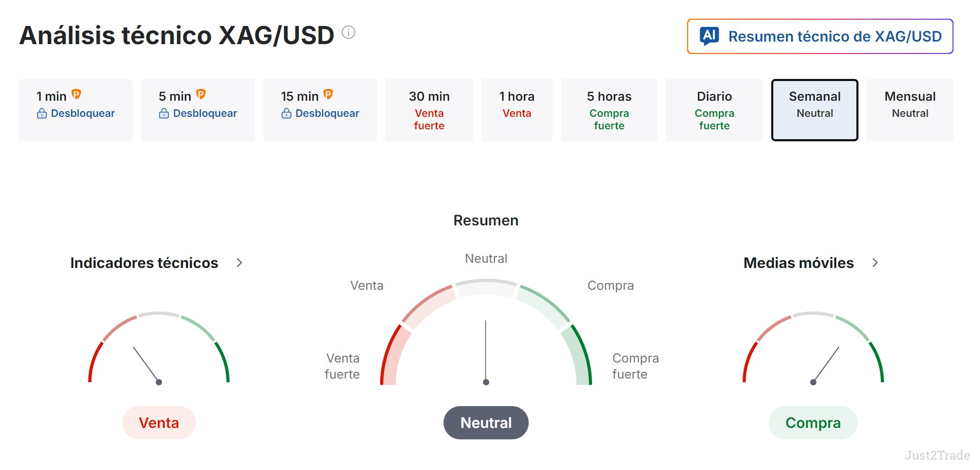This screenshot has height=470, width=980.
Task: Expand Medias móviles chevron arrow
Action: [x=875, y=263]
